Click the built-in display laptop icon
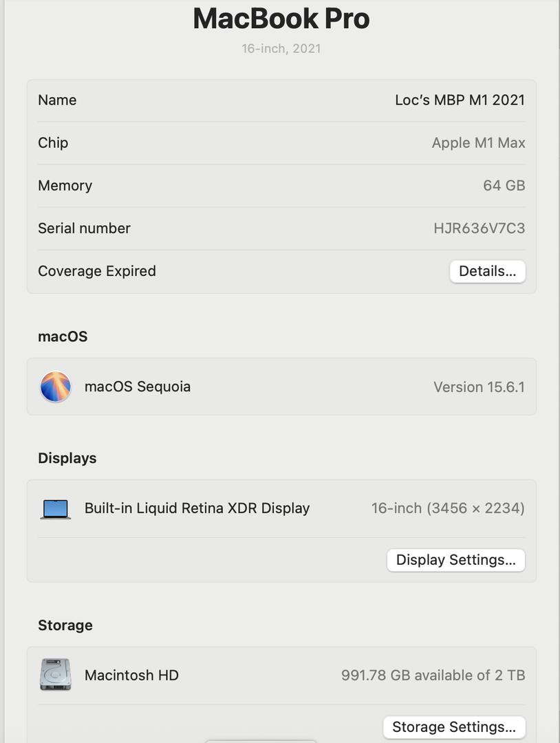This screenshot has height=743, width=560. (56, 509)
